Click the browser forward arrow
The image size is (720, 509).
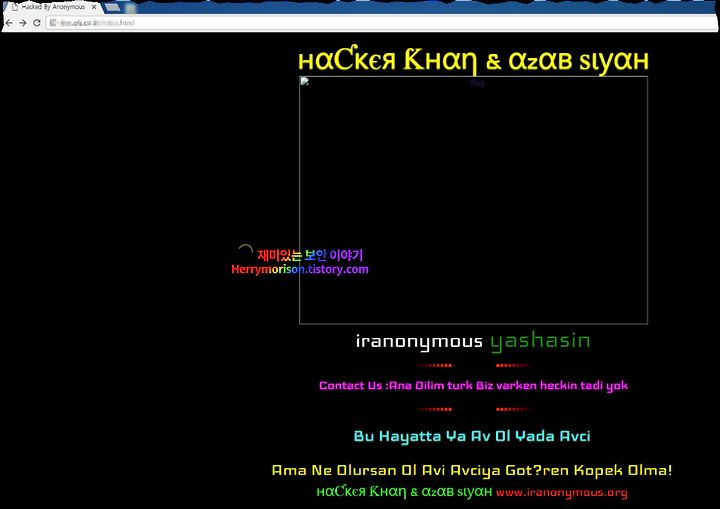22,23
